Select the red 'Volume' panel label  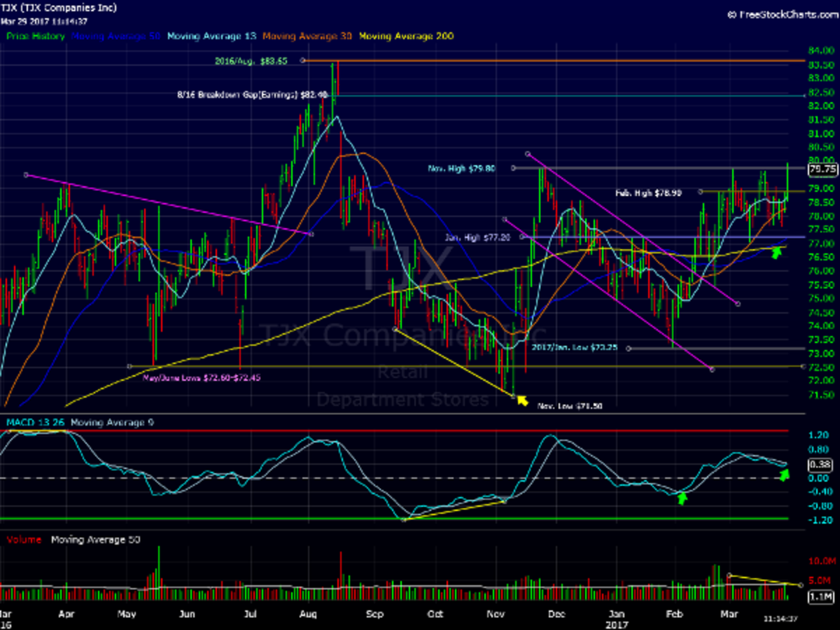coord(24,540)
